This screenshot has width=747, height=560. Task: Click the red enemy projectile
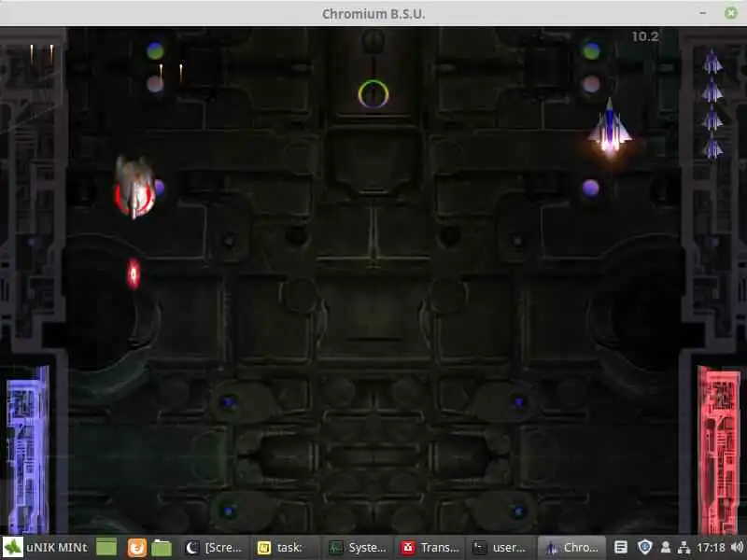click(x=134, y=273)
